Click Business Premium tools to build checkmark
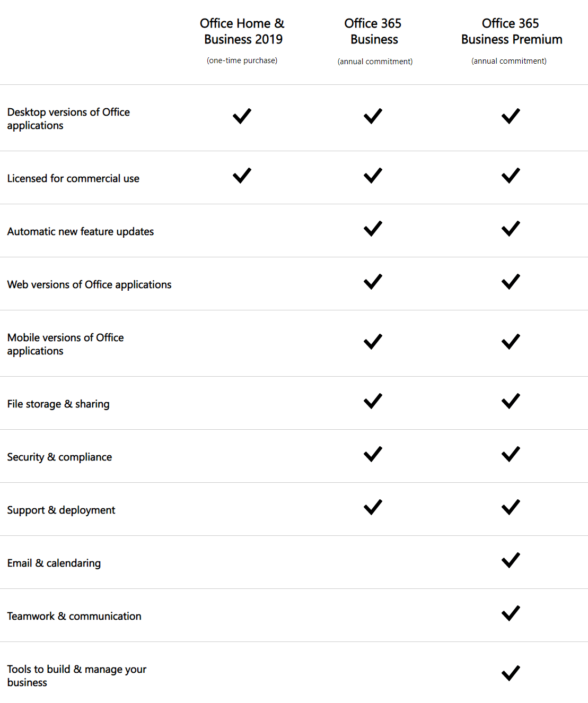The width and height of the screenshot is (588, 703). click(511, 673)
